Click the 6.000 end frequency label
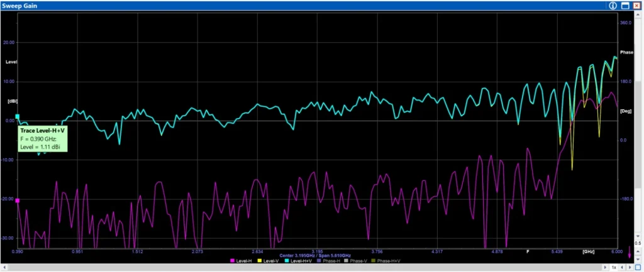Viewport: 644px width, 272px height. 617,251
